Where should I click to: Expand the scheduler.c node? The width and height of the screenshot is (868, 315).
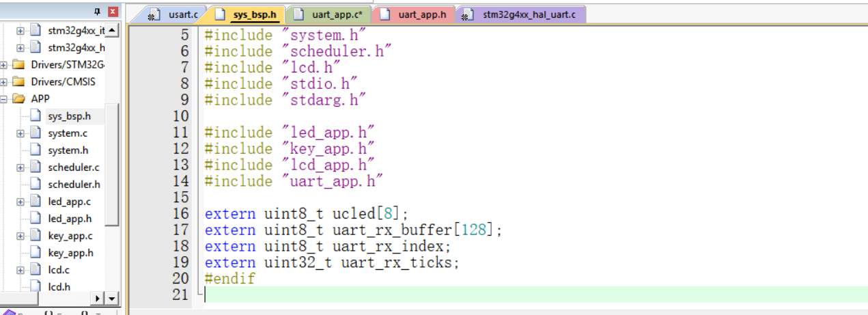point(20,167)
